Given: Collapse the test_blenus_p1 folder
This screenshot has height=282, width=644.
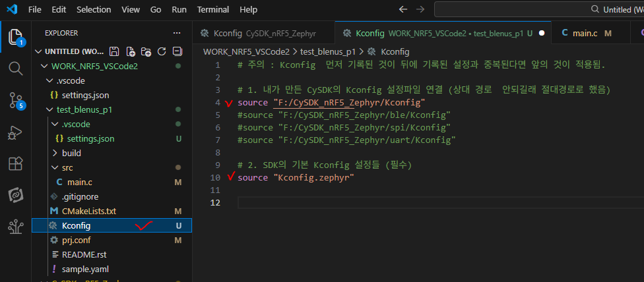Looking at the screenshot, I should (x=49, y=110).
